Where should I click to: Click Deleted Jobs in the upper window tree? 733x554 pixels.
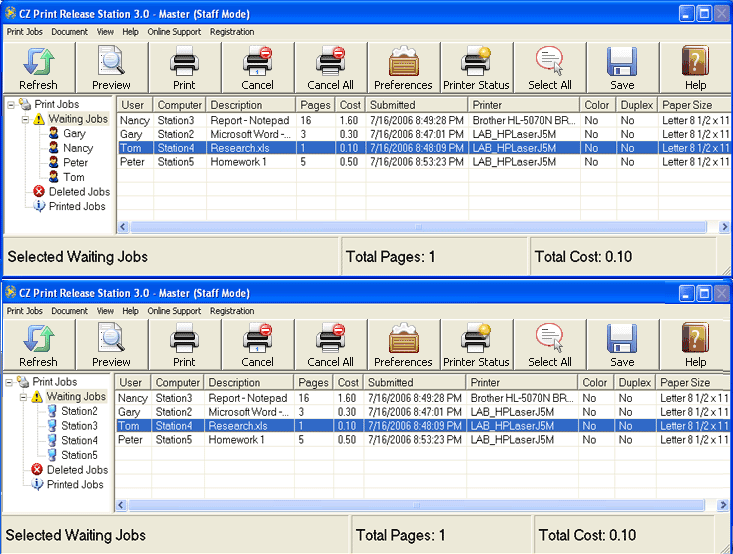click(78, 192)
